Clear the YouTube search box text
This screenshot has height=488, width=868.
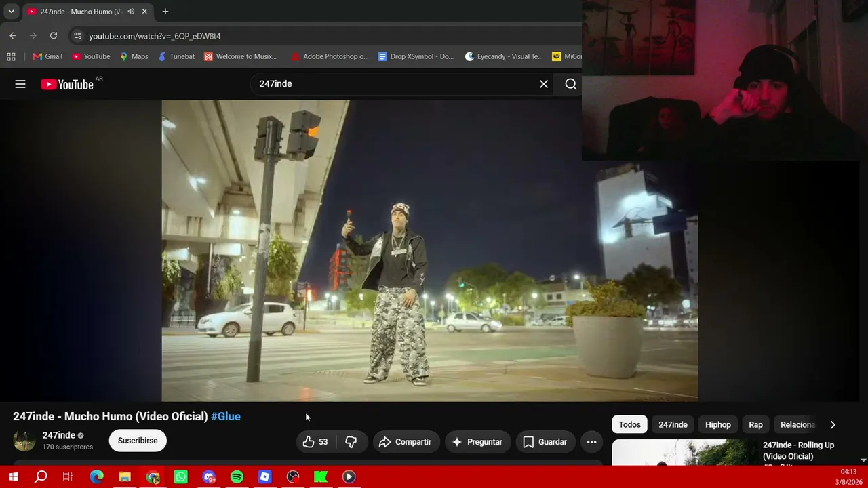(x=544, y=84)
